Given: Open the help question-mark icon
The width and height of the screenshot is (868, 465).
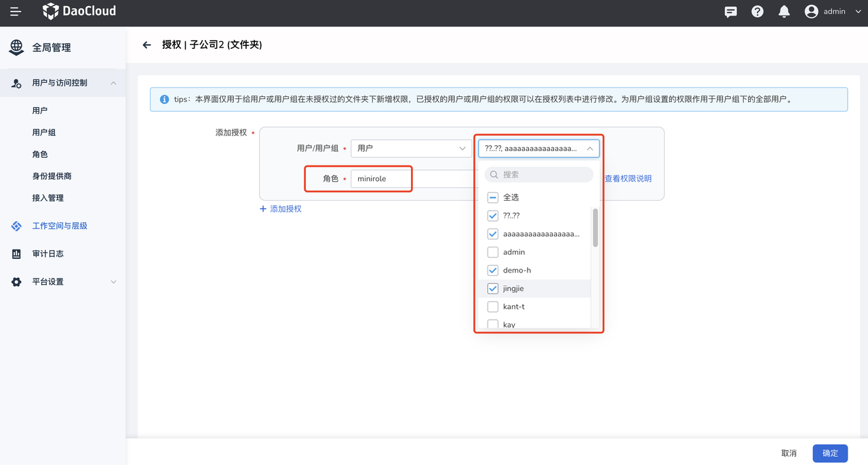Looking at the screenshot, I should (x=757, y=11).
